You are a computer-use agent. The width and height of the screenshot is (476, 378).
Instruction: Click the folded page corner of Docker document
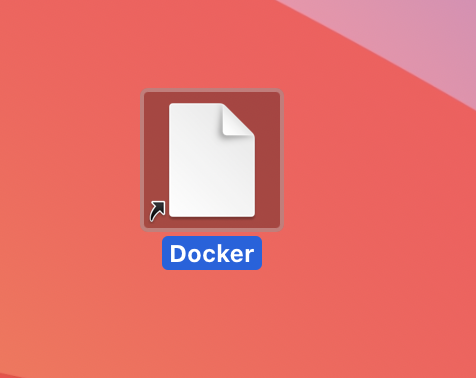(x=238, y=120)
